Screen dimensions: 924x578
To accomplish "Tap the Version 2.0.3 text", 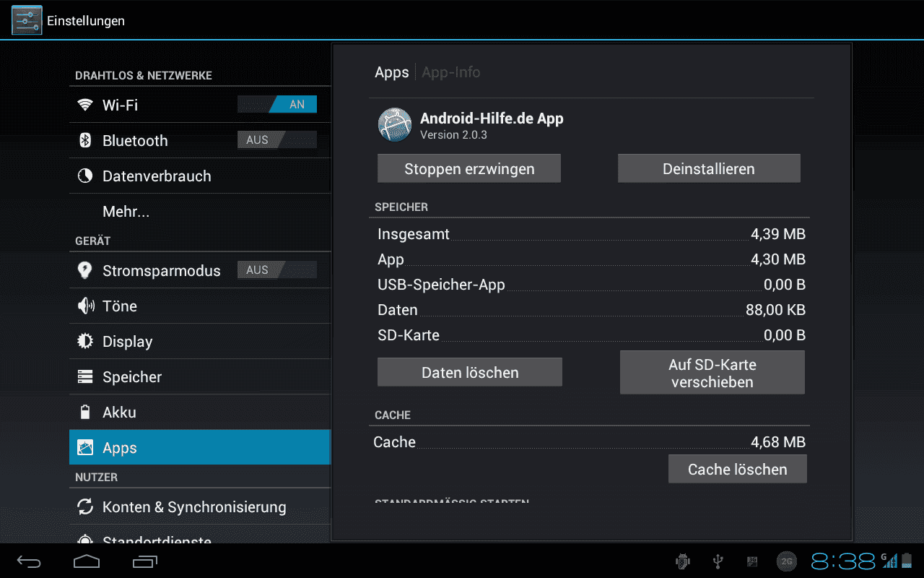I will coord(453,134).
